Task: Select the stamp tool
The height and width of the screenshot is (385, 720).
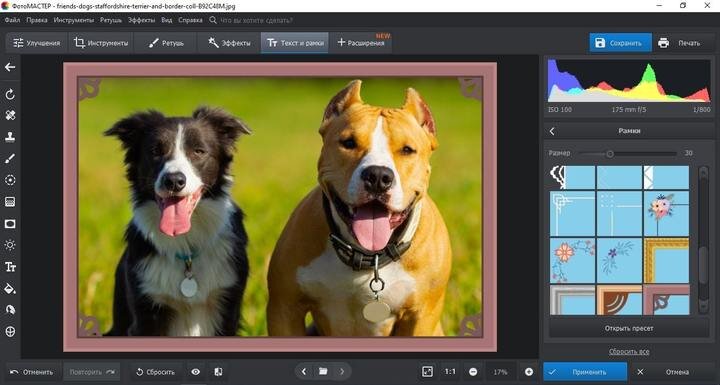Action: pyautogui.click(x=10, y=137)
